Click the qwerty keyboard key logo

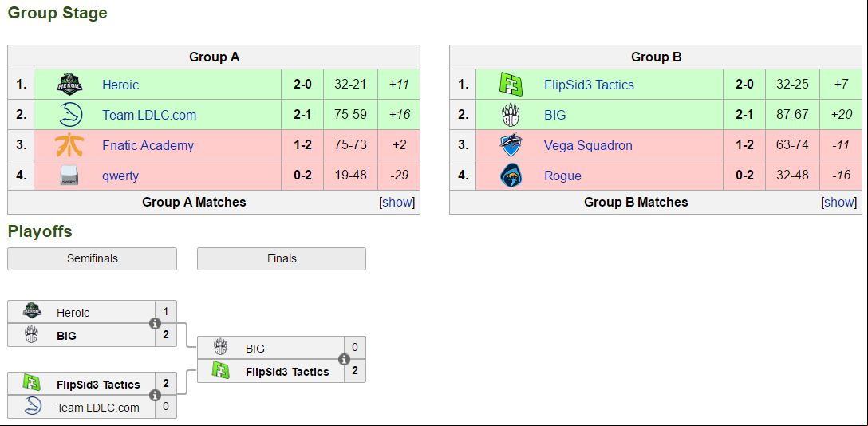pyautogui.click(x=69, y=176)
